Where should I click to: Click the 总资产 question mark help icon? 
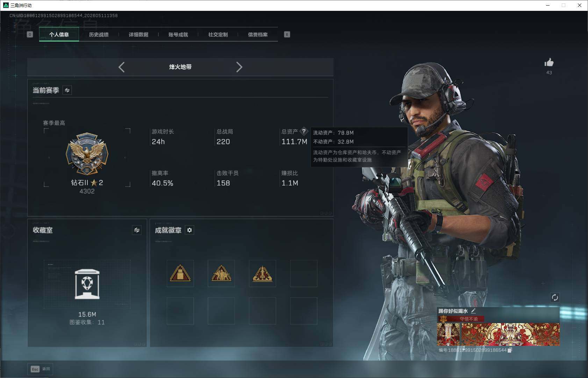tap(304, 131)
